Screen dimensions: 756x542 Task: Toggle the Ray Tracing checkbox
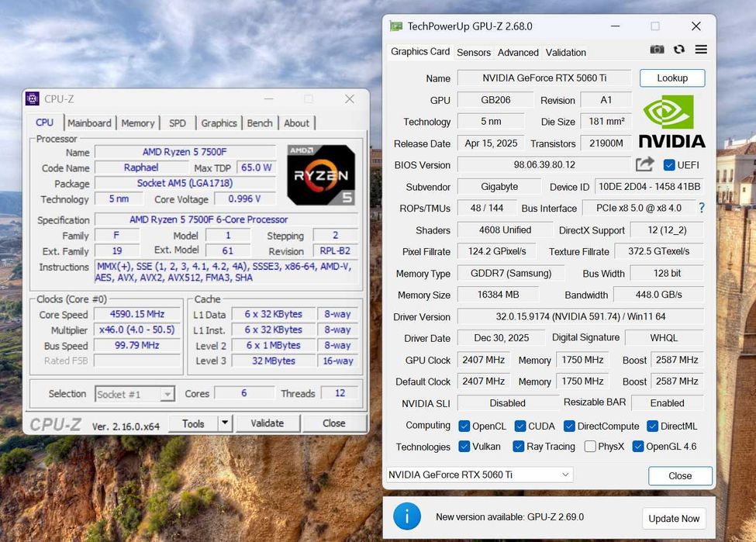point(518,447)
